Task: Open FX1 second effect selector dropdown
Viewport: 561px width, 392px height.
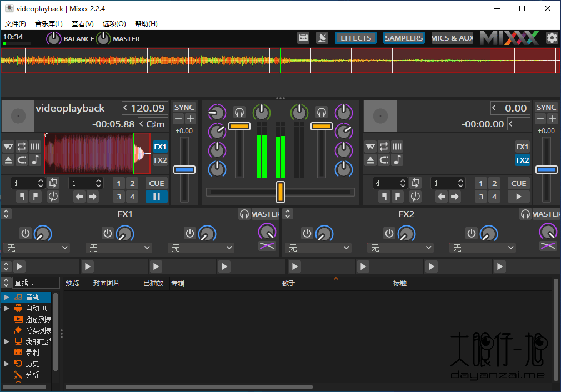Action: pos(119,248)
